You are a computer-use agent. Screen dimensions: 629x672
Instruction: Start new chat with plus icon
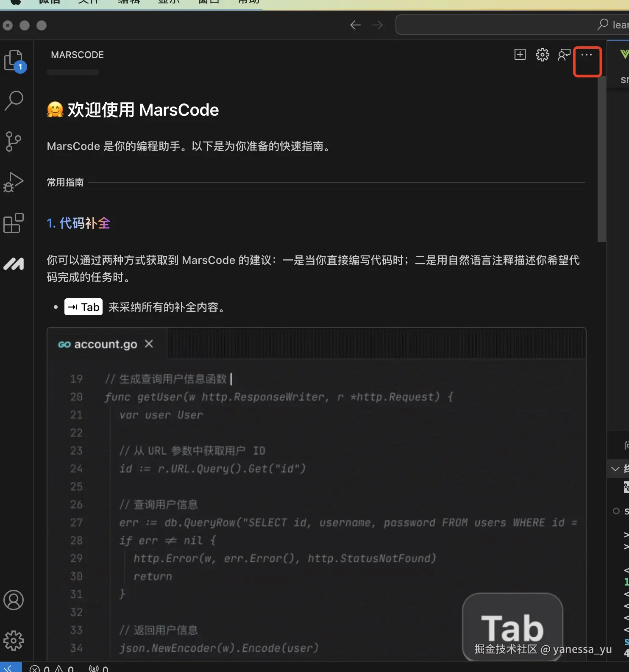click(x=520, y=55)
